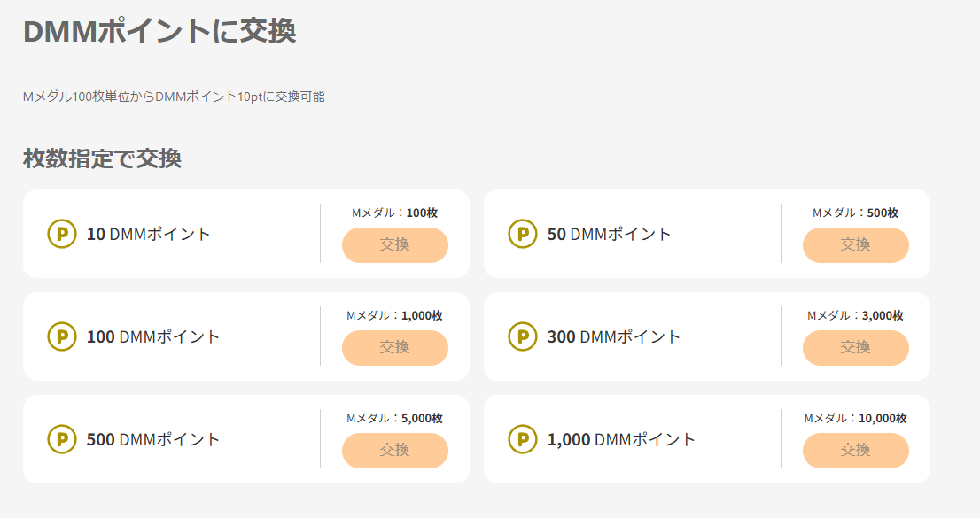Select the 50 DMMポイント label text
This screenshot has height=518, width=980.
point(610,235)
